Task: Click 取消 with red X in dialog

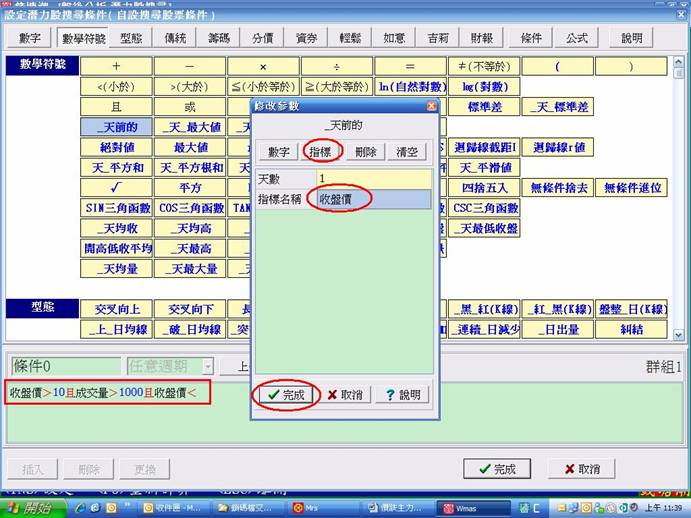Action: pos(344,395)
